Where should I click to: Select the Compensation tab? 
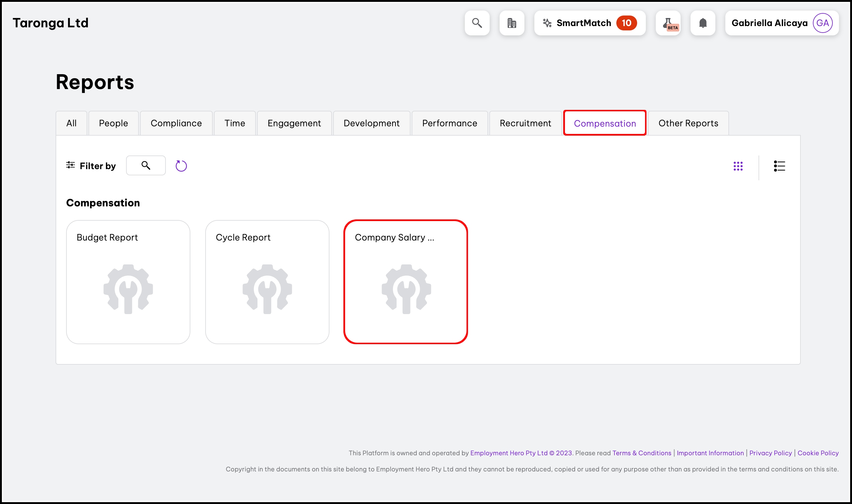604,123
